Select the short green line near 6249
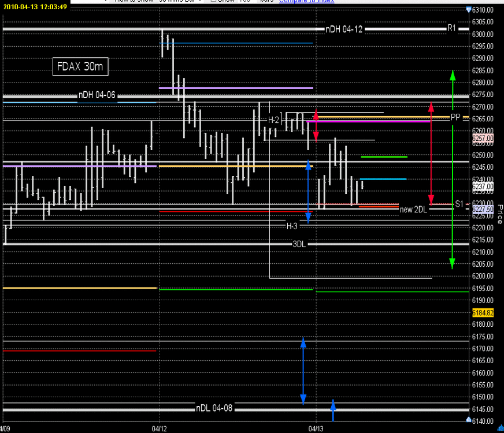The height and width of the screenshot is (433, 504). click(384, 156)
